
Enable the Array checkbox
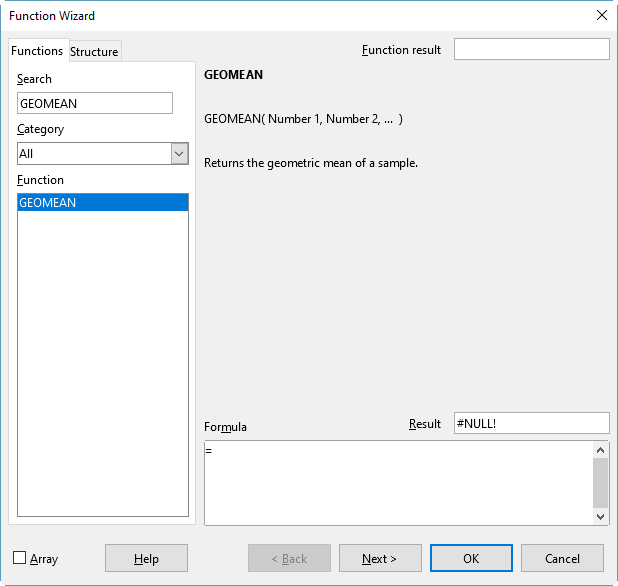point(20,558)
